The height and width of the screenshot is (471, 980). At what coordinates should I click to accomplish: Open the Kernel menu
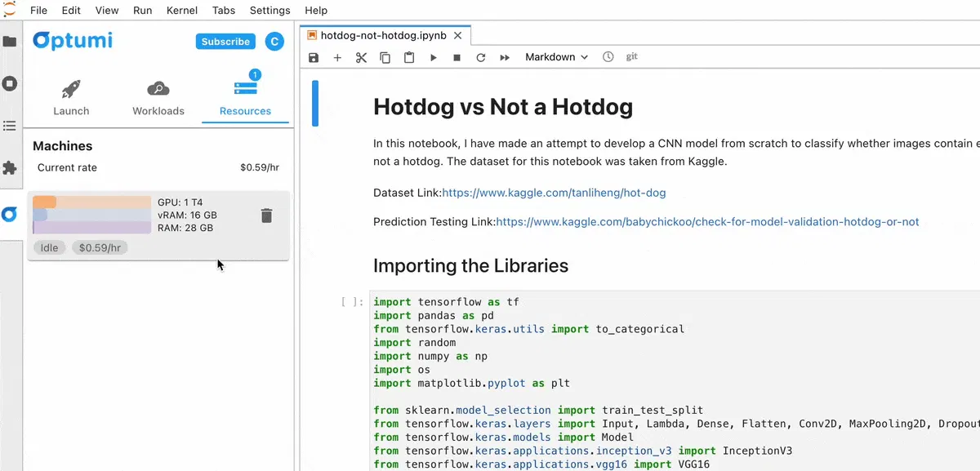click(183, 11)
